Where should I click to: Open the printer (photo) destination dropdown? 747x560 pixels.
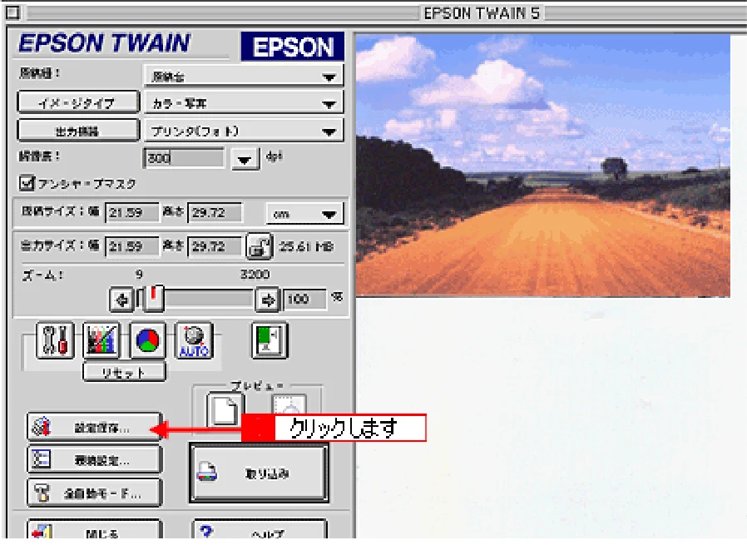click(244, 131)
